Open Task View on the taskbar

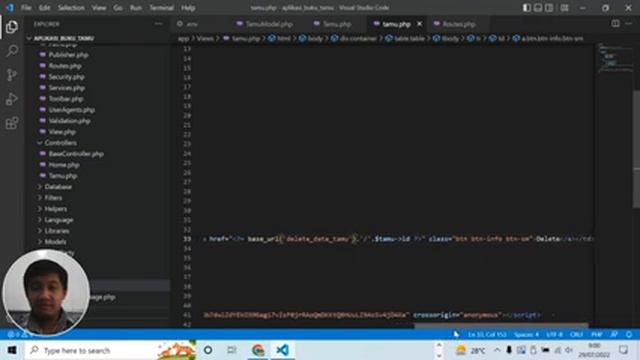tap(232, 350)
